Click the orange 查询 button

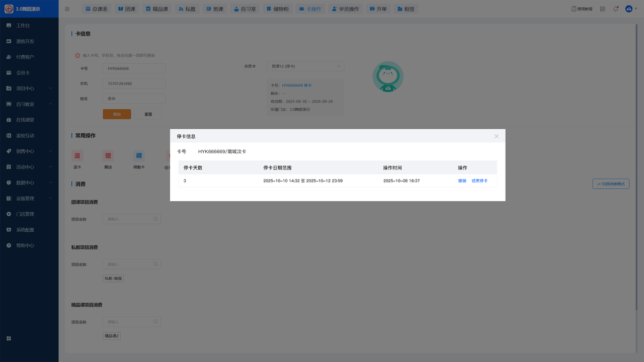point(117,114)
